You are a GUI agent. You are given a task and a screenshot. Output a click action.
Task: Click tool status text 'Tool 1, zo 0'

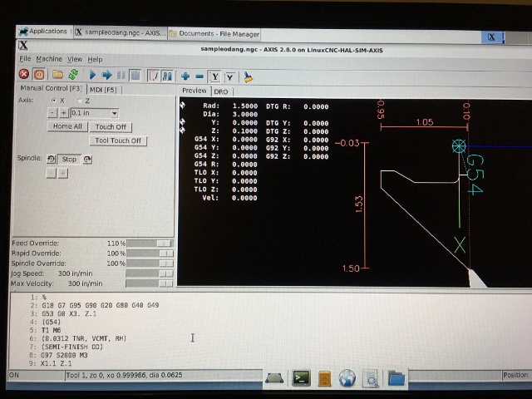[x=124, y=375]
